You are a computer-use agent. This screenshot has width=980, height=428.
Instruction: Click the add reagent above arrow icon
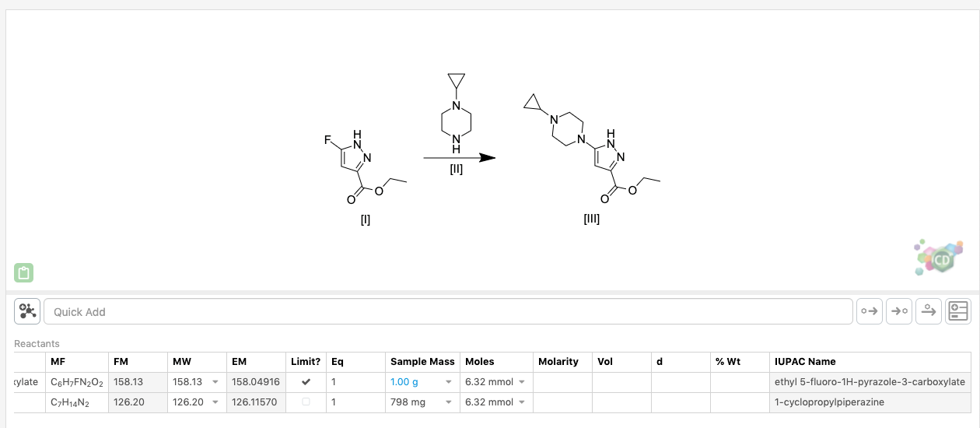[928, 311]
